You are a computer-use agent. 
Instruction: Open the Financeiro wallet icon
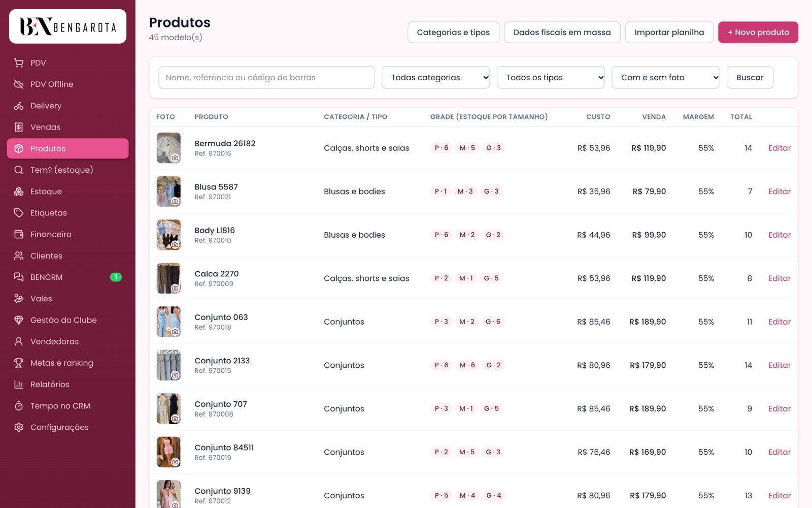19,234
